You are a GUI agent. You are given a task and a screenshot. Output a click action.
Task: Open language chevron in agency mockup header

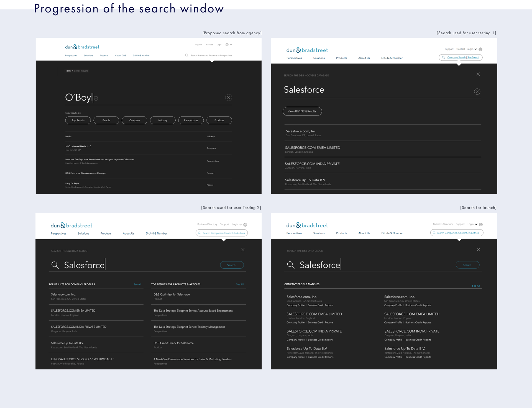[231, 45]
